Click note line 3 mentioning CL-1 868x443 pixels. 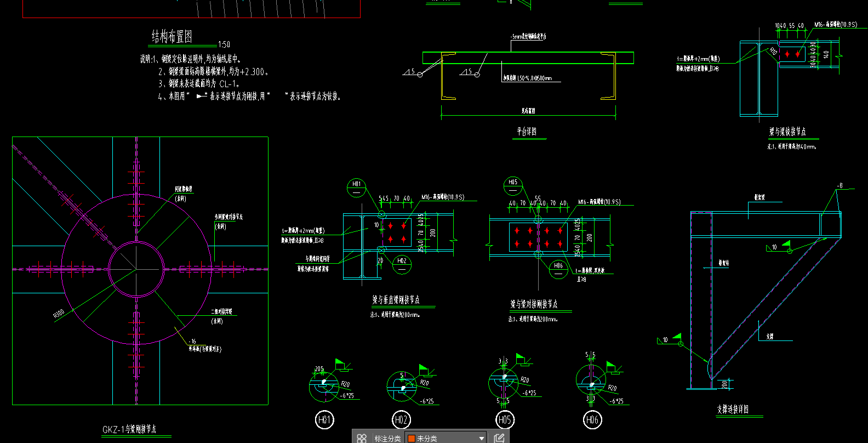(199, 83)
